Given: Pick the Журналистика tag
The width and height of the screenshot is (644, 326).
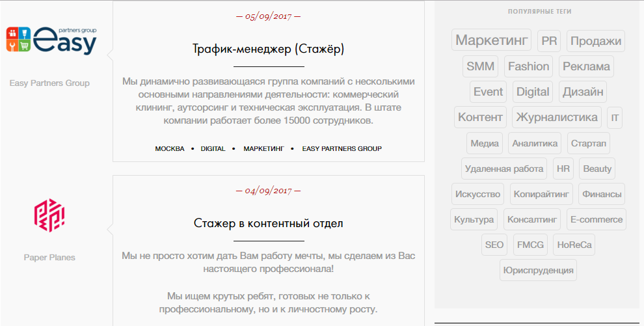Looking at the screenshot, I should (x=557, y=117).
